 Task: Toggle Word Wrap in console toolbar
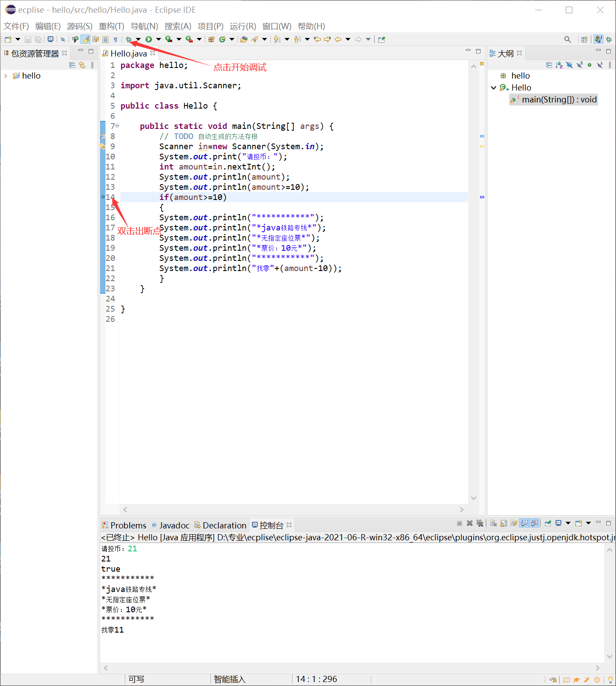tap(514, 523)
